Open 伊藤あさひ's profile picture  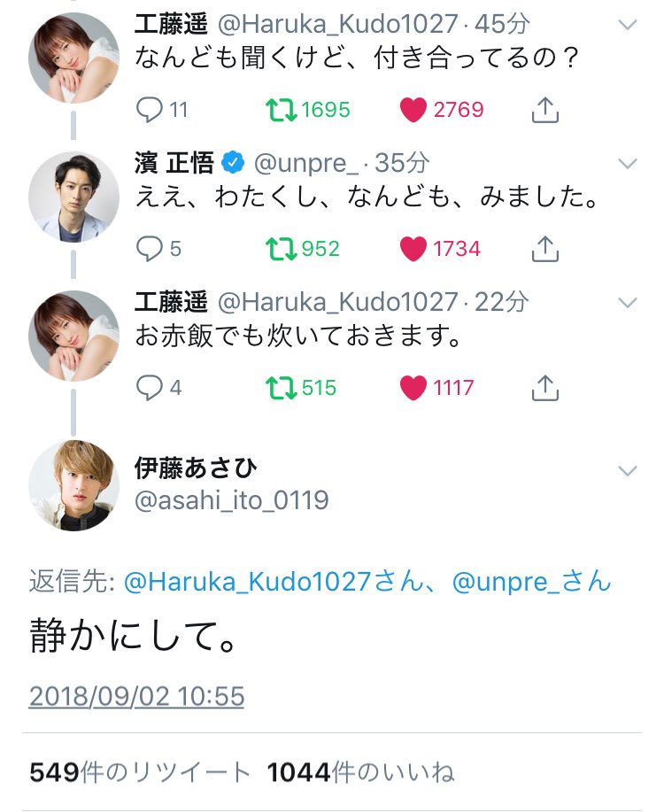(73, 485)
